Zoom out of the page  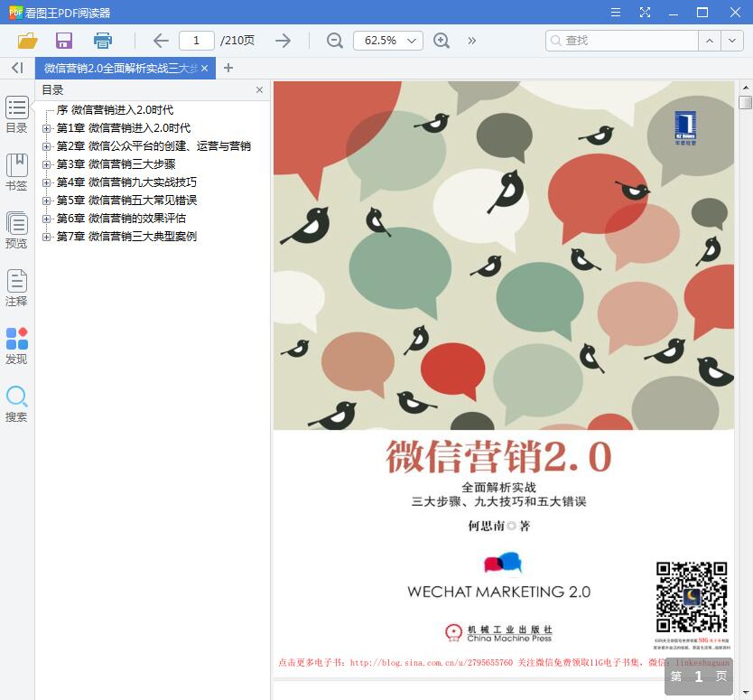tap(334, 40)
